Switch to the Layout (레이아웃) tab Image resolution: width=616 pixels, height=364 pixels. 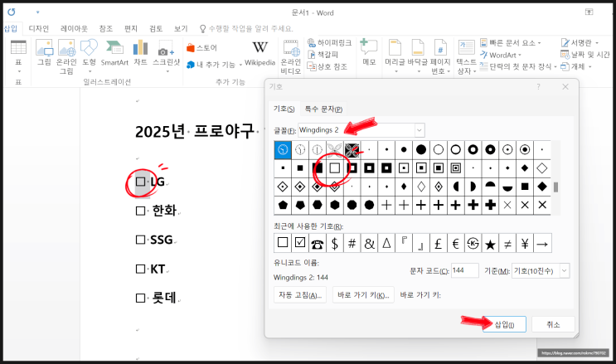point(74,29)
